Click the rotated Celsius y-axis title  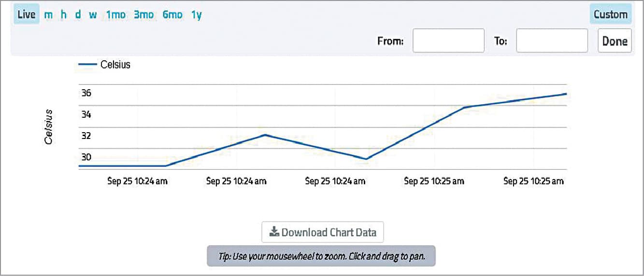(x=48, y=126)
